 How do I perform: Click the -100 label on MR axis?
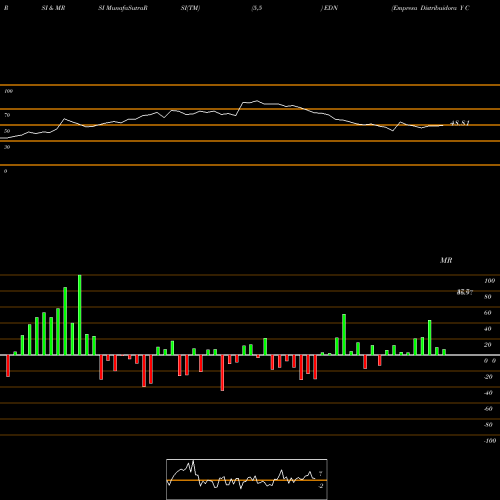point(490,441)
